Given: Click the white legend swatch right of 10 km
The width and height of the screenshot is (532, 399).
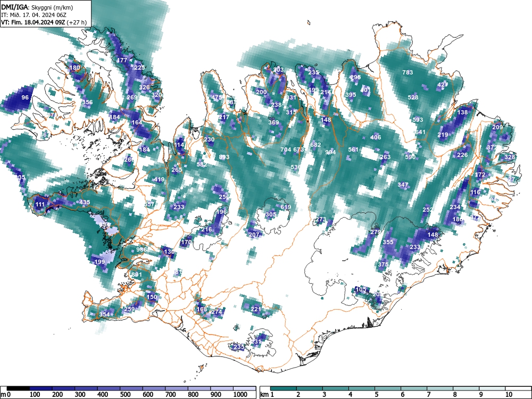Looking at the screenshot, I should pyautogui.click(x=518, y=388).
